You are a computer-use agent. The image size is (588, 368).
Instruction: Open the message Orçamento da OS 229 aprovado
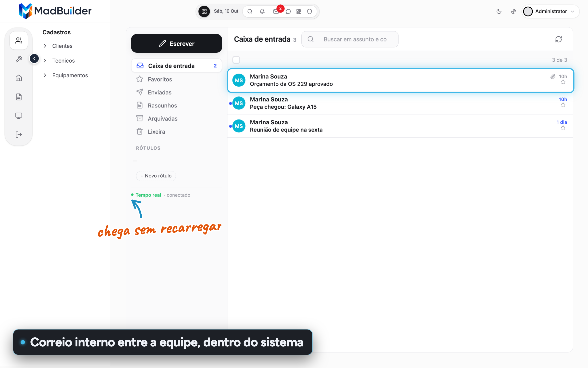(400, 80)
